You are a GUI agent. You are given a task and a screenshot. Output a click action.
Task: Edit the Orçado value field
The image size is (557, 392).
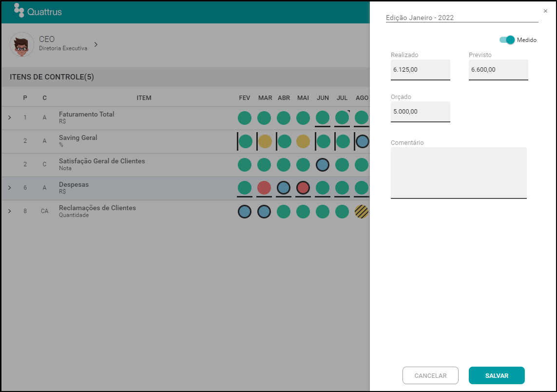click(420, 112)
